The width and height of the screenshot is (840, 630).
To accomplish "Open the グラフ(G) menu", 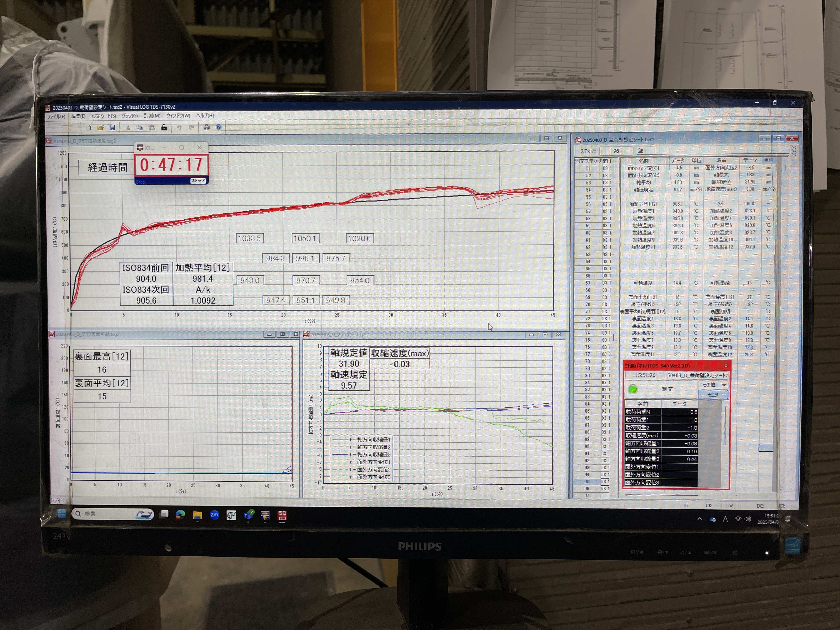I will 130,116.
